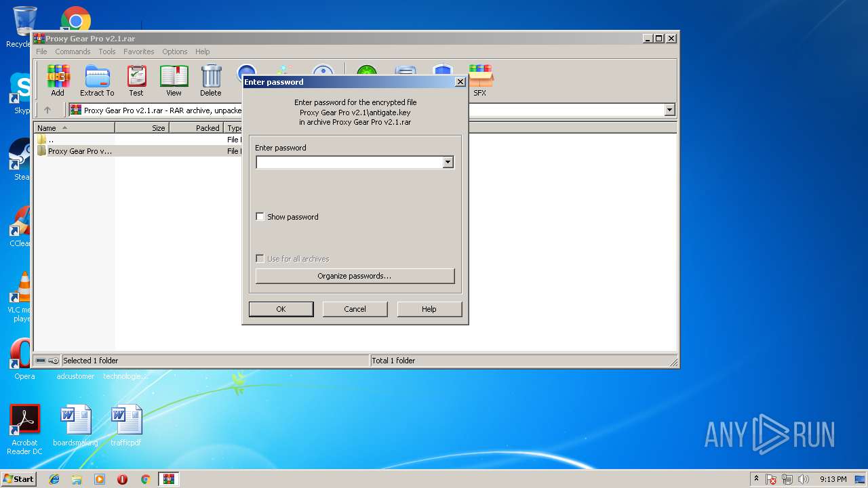
Task: Click the Help button in dialog
Action: (x=429, y=309)
